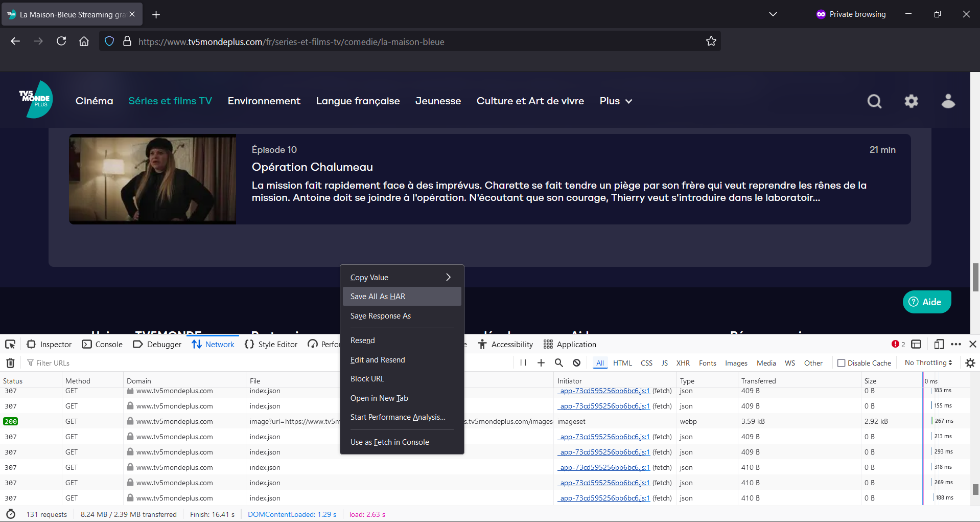Filter requests by CSS
The height and width of the screenshot is (522, 980).
[x=646, y=363]
